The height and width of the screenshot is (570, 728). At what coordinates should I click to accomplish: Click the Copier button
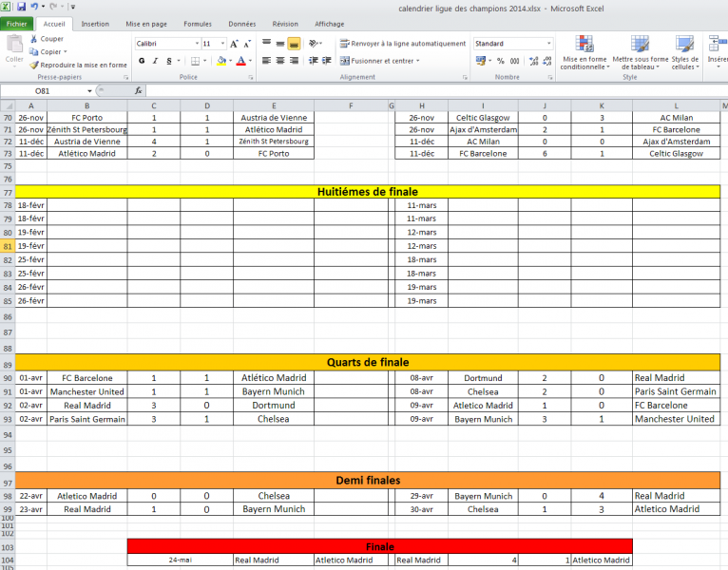click(x=45, y=52)
